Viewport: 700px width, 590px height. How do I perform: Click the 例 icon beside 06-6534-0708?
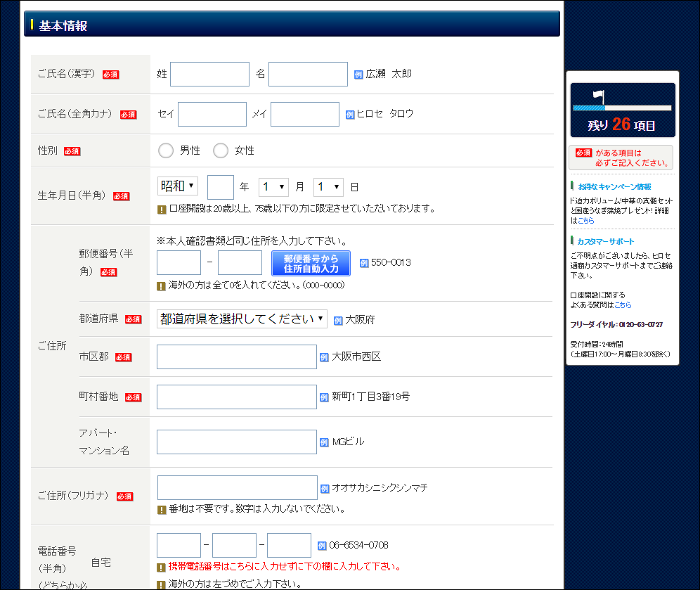322,546
